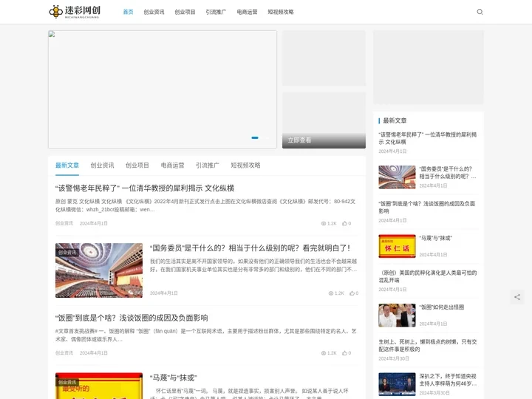Switch to the 电商运营 tab in article list

click(172, 166)
